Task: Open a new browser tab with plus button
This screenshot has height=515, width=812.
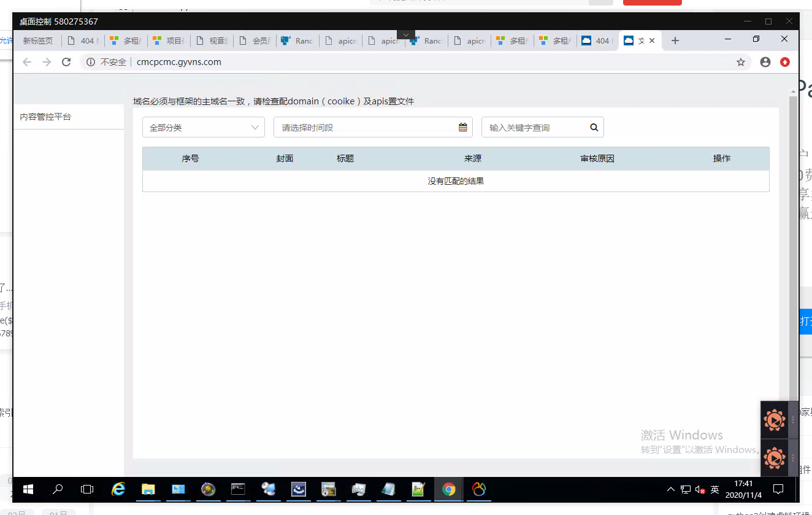Action: coord(675,41)
